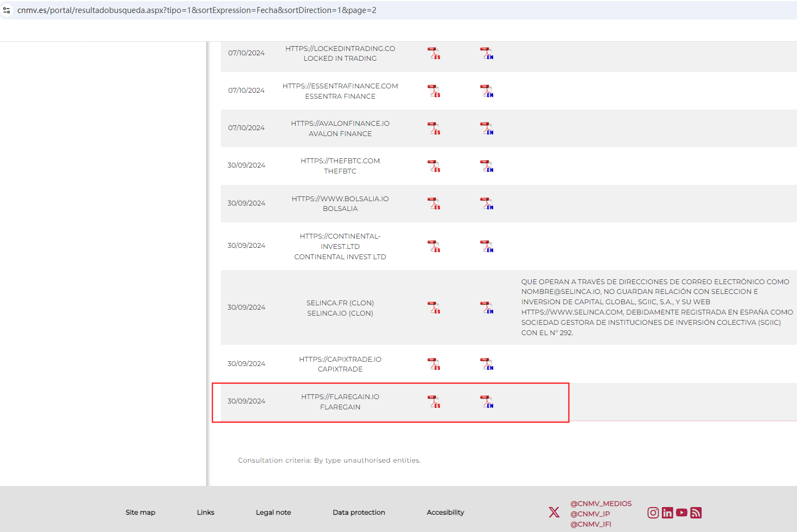Screen dimensions: 797x532
Task: Select the Consultation criteria text
Action: [x=329, y=460]
